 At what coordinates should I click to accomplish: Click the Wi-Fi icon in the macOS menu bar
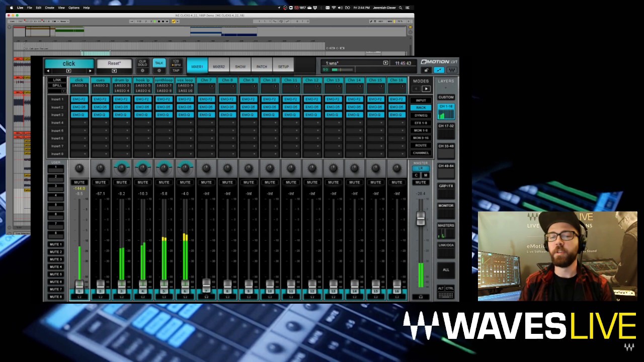pyautogui.click(x=333, y=8)
